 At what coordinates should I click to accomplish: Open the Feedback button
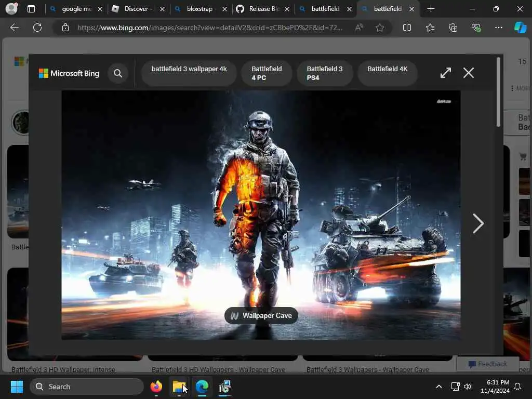[487, 364]
